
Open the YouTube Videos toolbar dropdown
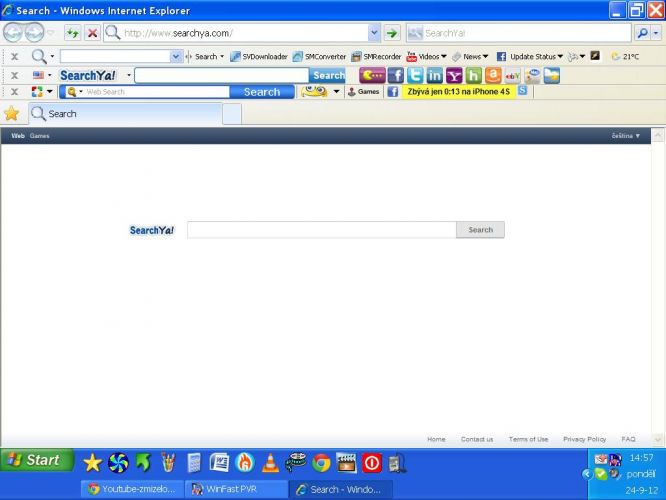coord(426,56)
